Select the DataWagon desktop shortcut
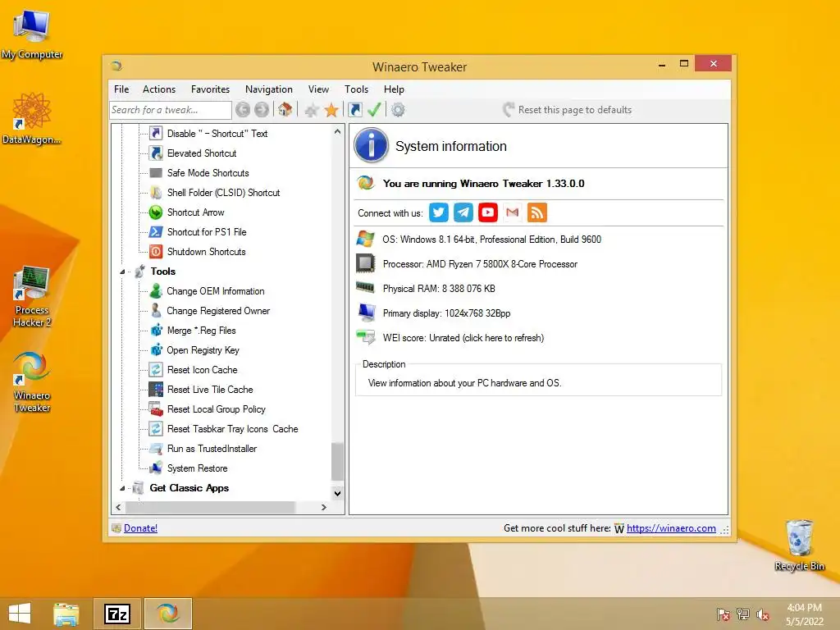840x630 pixels. 32,118
